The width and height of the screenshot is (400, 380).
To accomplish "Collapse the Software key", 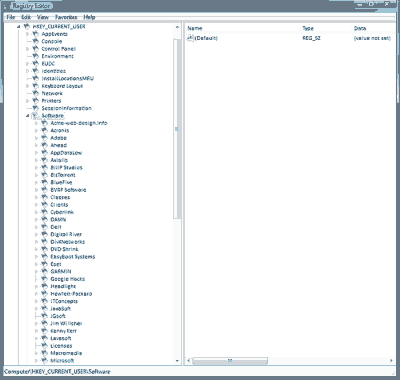I will 28,115.
